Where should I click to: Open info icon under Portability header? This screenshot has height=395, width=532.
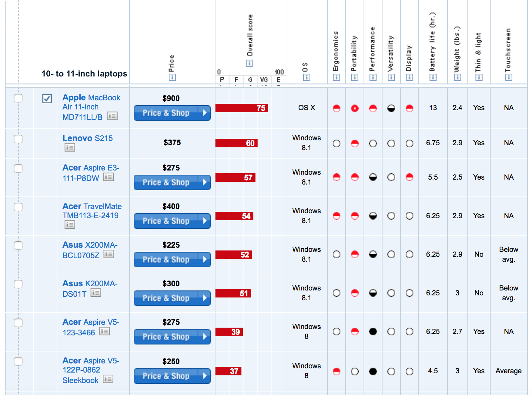click(x=355, y=77)
